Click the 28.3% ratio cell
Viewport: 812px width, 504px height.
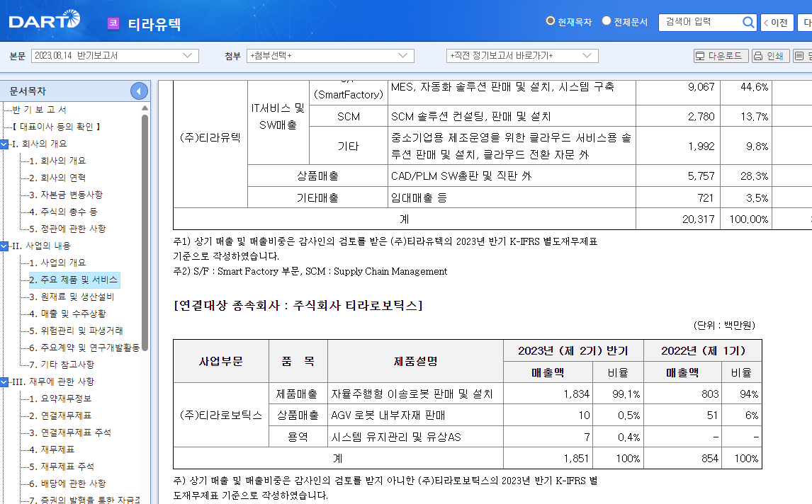(745, 176)
